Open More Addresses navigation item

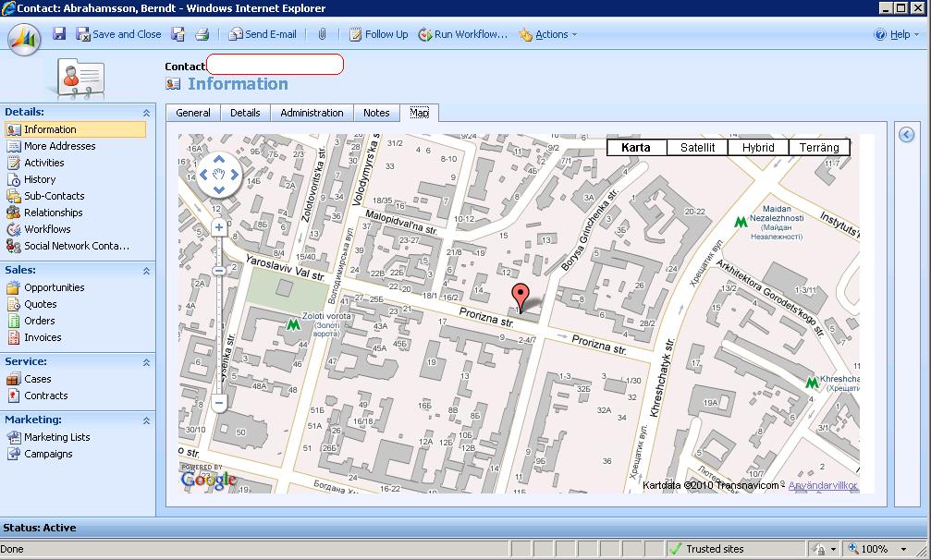pyautogui.click(x=51, y=146)
